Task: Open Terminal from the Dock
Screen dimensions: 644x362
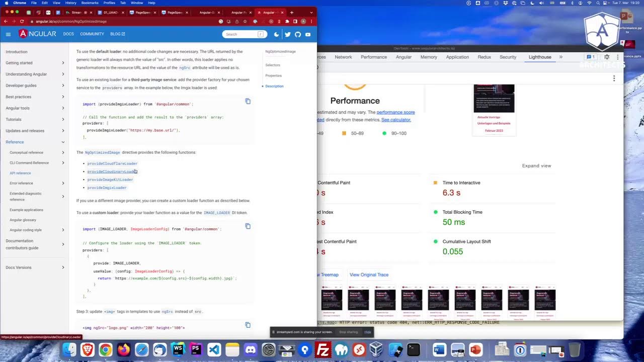Action: (414, 349)
